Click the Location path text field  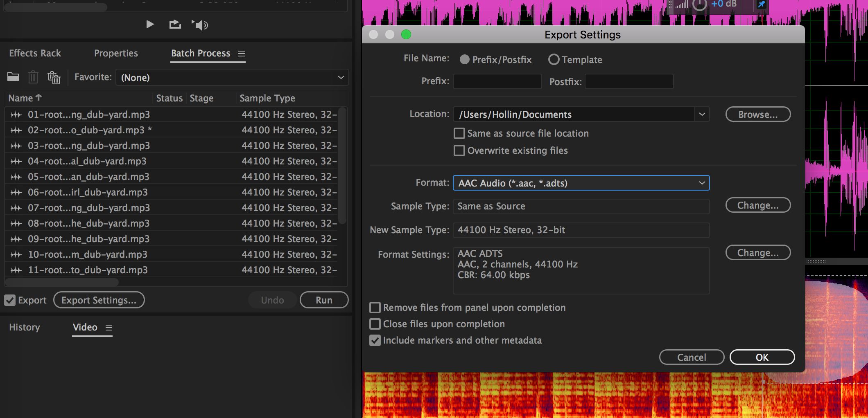point(574,114)
